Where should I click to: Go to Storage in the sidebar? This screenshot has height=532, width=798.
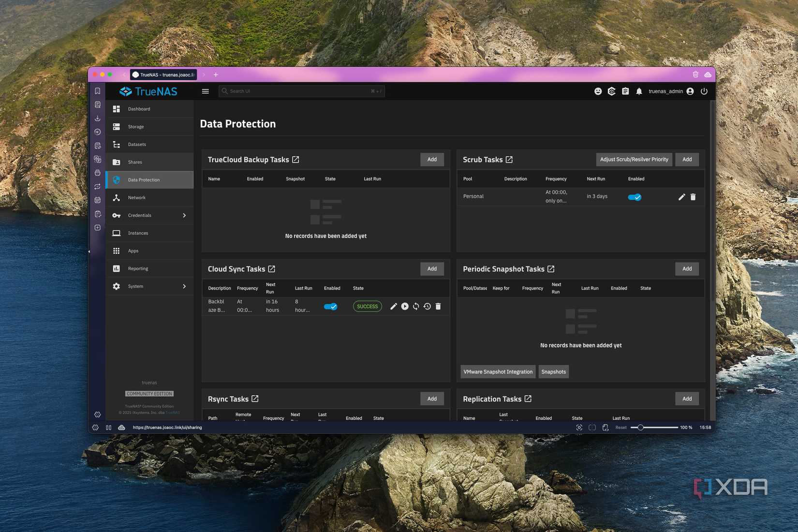pos(136,127)
